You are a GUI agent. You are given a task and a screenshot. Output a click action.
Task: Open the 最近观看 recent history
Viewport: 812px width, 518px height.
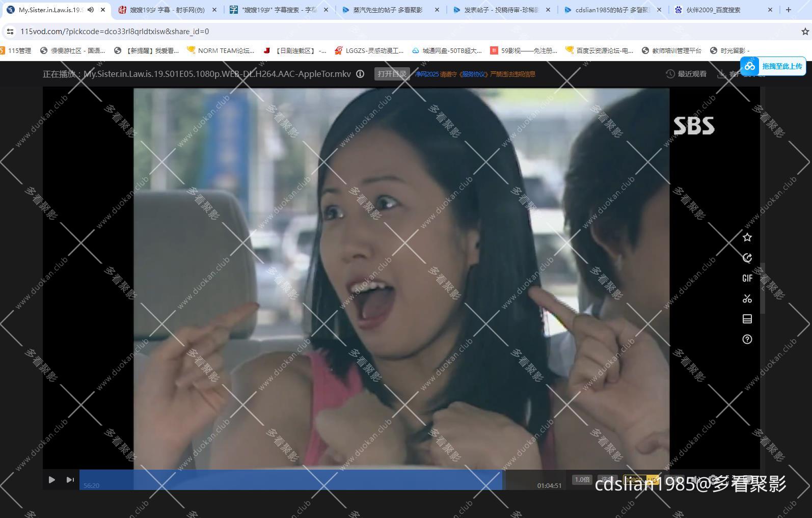(686, 74)
